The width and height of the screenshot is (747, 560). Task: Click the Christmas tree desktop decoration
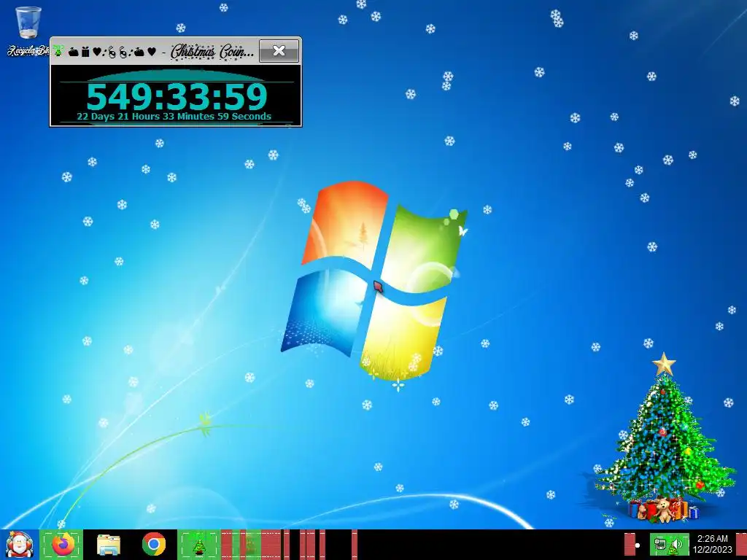[x=664, y=438]
